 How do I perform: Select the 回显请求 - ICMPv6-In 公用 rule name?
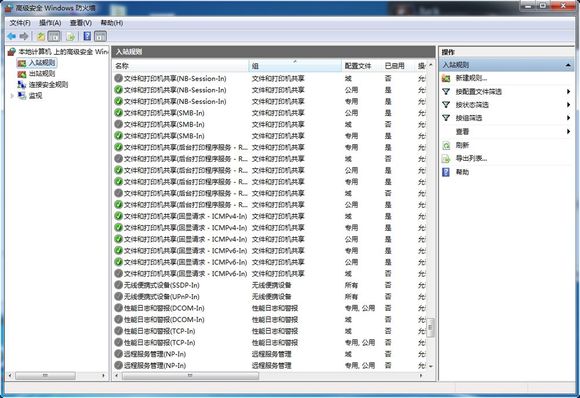185,262
